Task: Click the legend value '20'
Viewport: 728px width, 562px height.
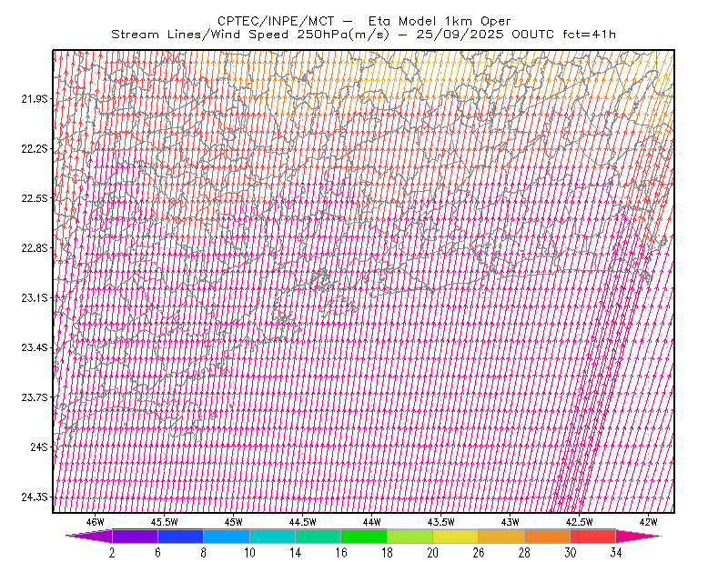Action: 433,553
